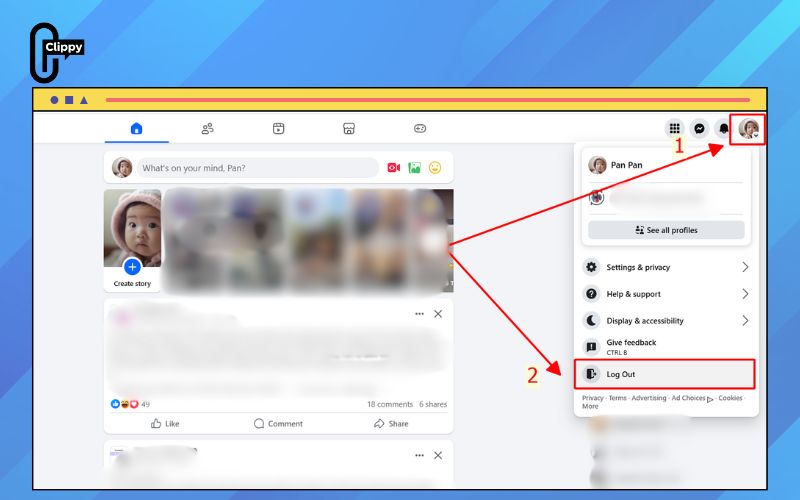800x500 pixels.
Task: Share the first post
Action: (x=391, y=423)
